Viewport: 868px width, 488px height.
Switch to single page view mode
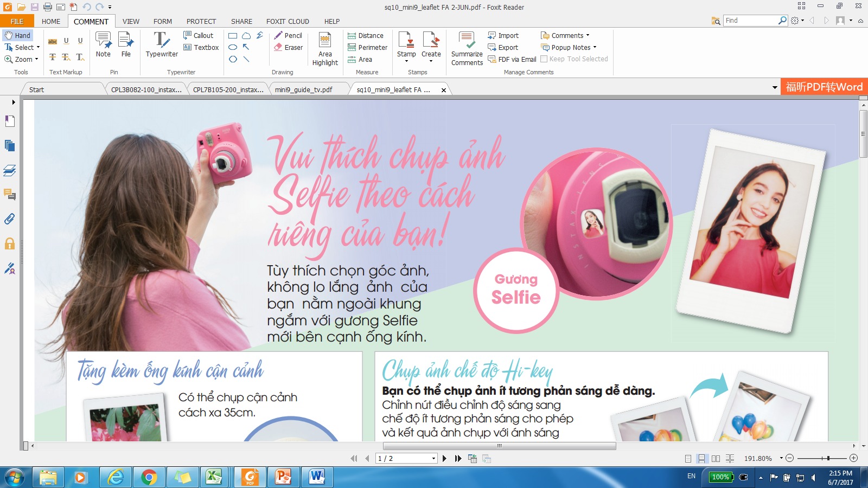point(688,459)
